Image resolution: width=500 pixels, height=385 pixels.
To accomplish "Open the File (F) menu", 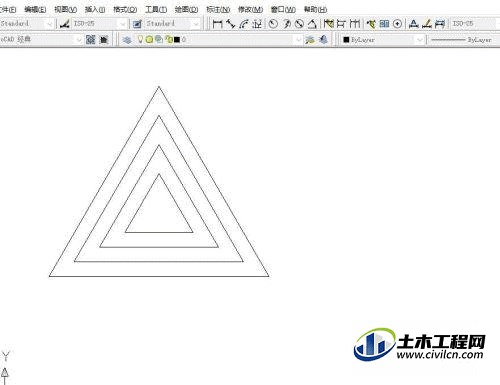I will point(8,9).
